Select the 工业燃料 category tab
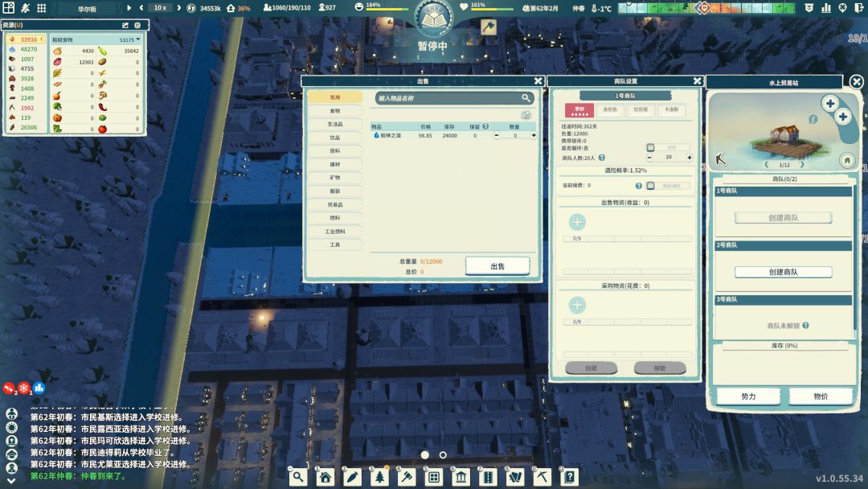The height and width of the screenshot is (489, 868). 335,232
